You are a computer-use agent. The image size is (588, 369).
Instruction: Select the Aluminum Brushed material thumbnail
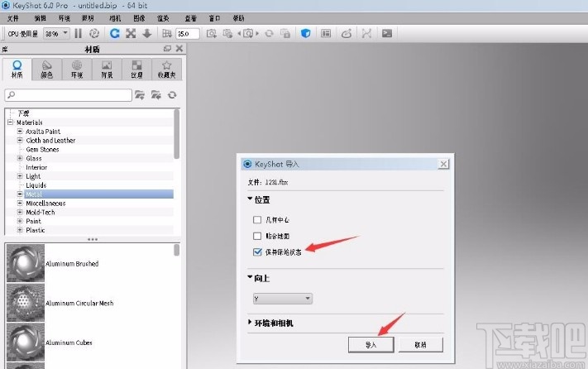[x=26, y=263]
